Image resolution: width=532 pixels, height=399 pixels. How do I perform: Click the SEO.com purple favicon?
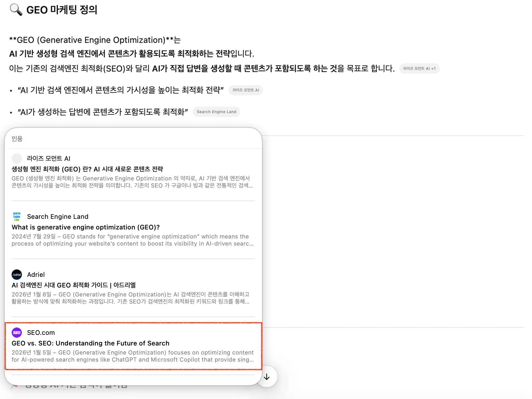click(x=17, y=333)
